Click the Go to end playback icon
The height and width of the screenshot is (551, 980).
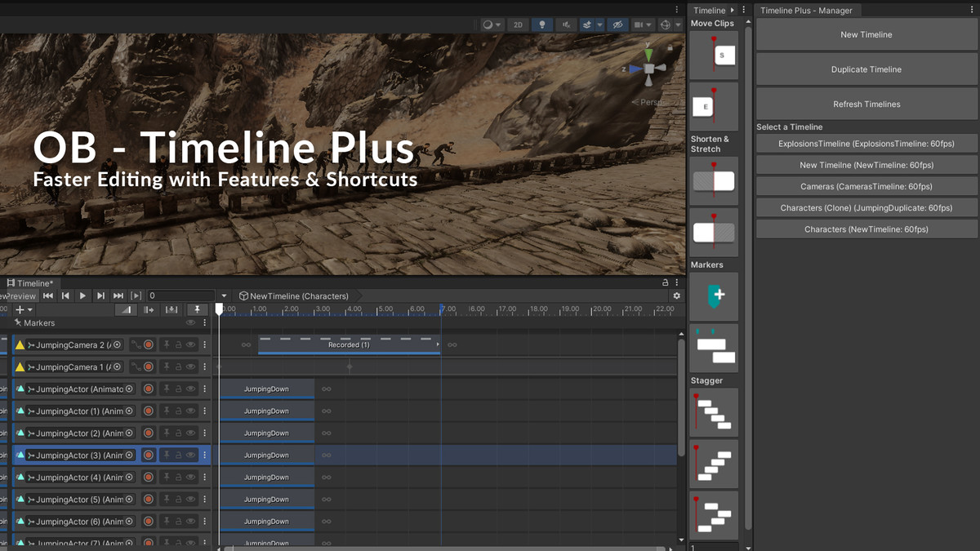[x=118, y=295]
